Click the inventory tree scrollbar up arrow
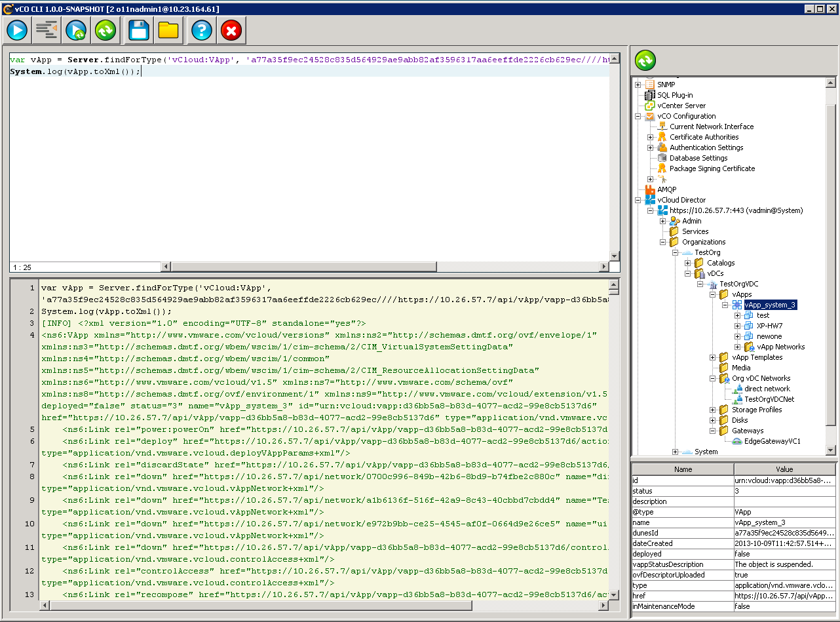Screen dimensions: 840x622 tap(831, 83)
